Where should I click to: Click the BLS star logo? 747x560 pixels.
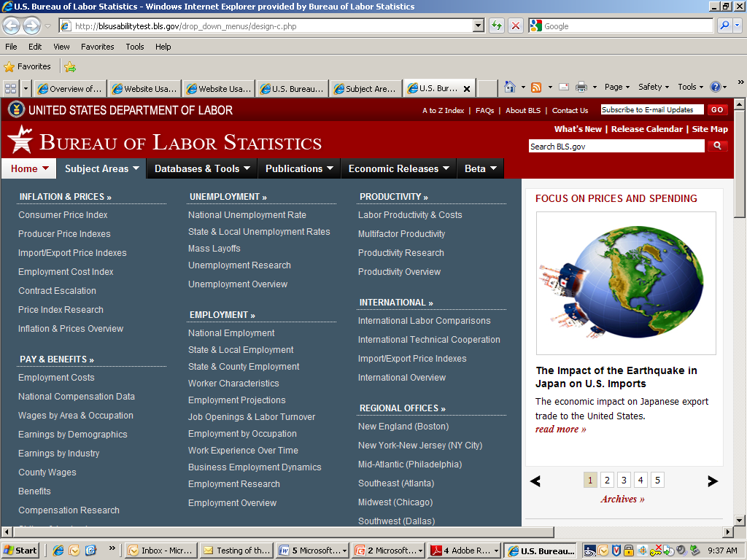pos(20,139)
